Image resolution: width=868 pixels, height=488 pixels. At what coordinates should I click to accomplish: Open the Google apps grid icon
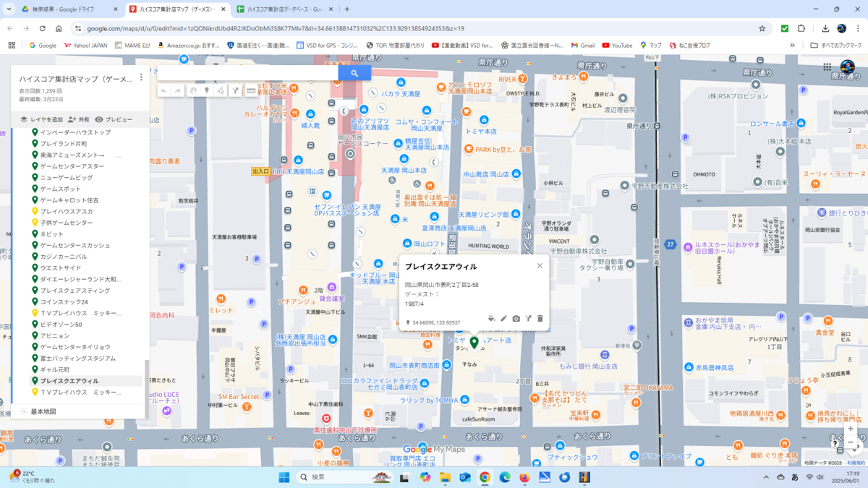click(827, 67)
